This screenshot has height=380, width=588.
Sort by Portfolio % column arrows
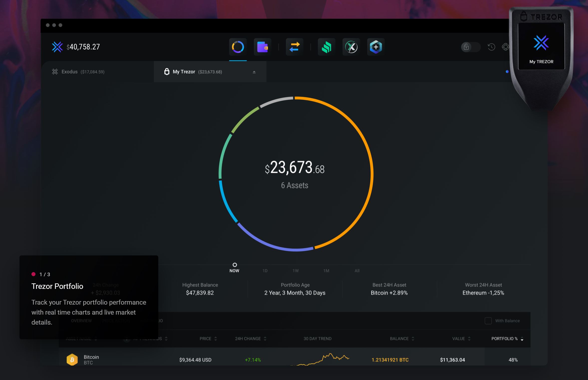pyautogui.click(x=522, y=339)
